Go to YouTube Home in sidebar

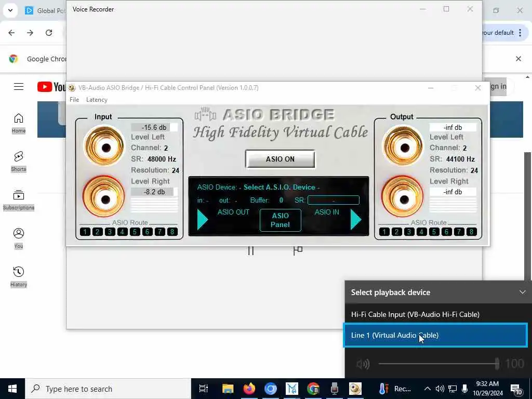19,123
